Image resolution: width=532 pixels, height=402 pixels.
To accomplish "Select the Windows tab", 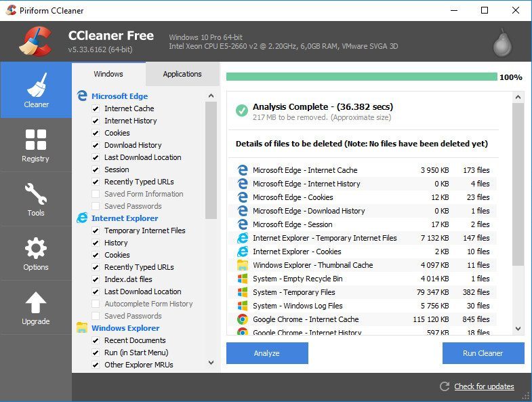I will coord(108,74).
